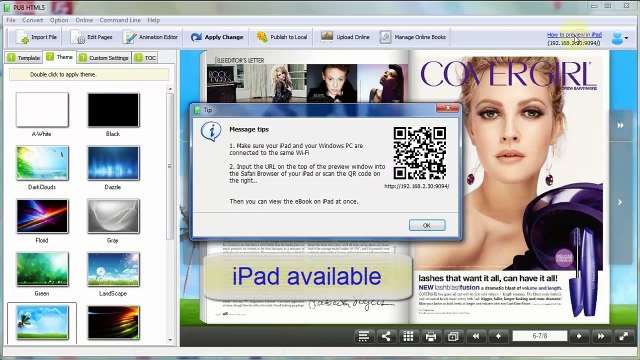The image size is (640, 360).
Task: Go to next page in viewer bar
Action: tap(579, 336)
